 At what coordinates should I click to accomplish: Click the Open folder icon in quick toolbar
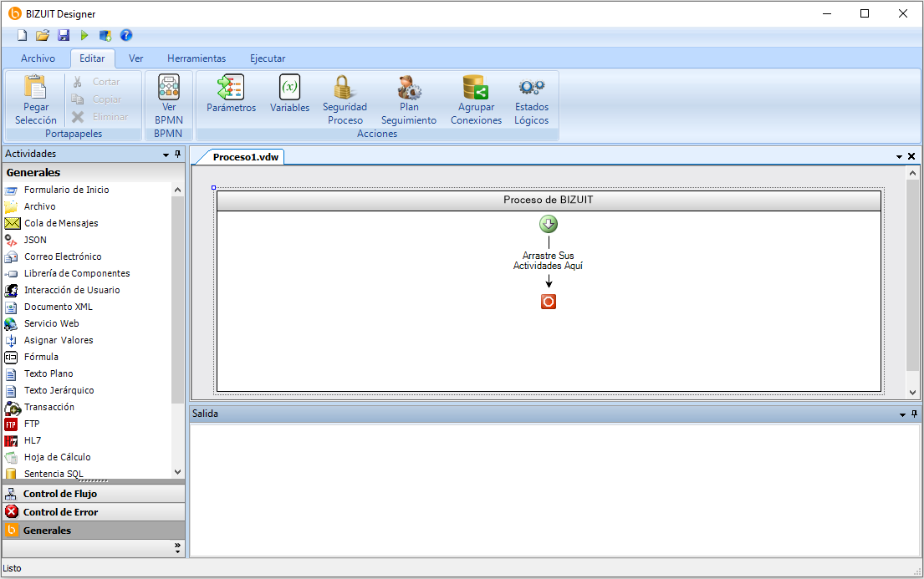coord(43,35)
